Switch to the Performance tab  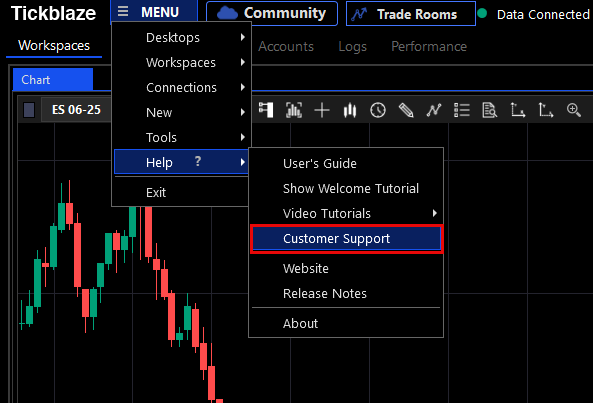[429, 46]
